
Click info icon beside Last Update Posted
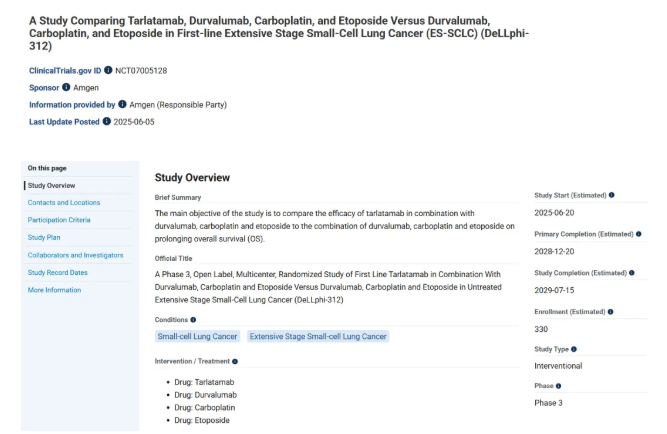pyautogui.click(x=107, y=121)
